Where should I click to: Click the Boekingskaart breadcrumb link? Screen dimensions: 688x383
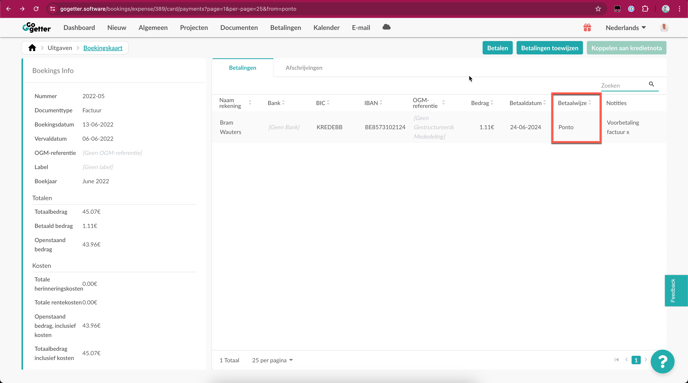click(x=103, y=48)
